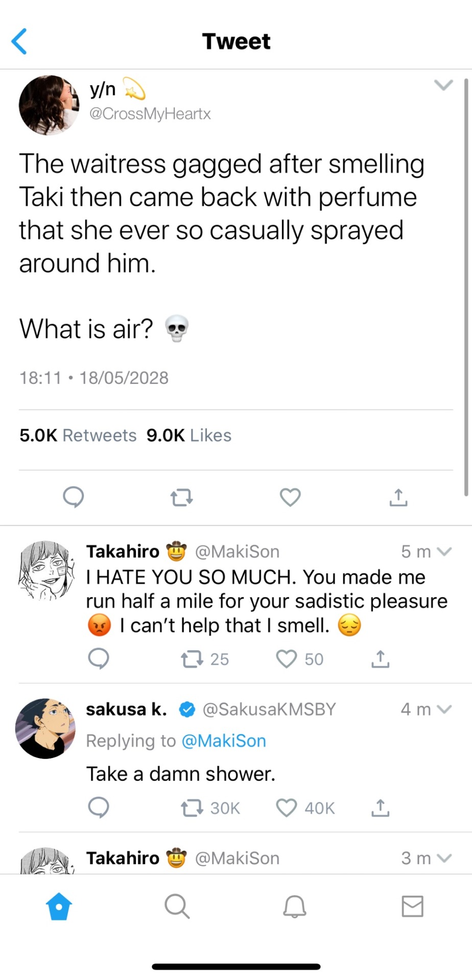View the 5.0K Retweets list

(x=78, y=435)
